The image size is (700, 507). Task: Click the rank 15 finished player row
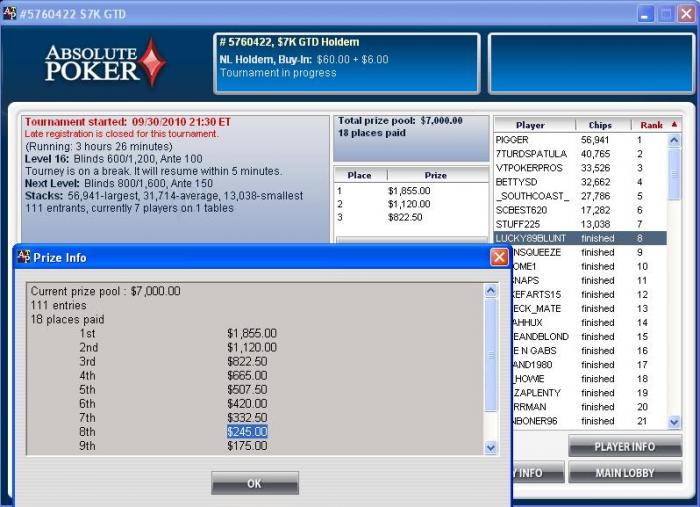pyautogui.click(x=589, y=337)
